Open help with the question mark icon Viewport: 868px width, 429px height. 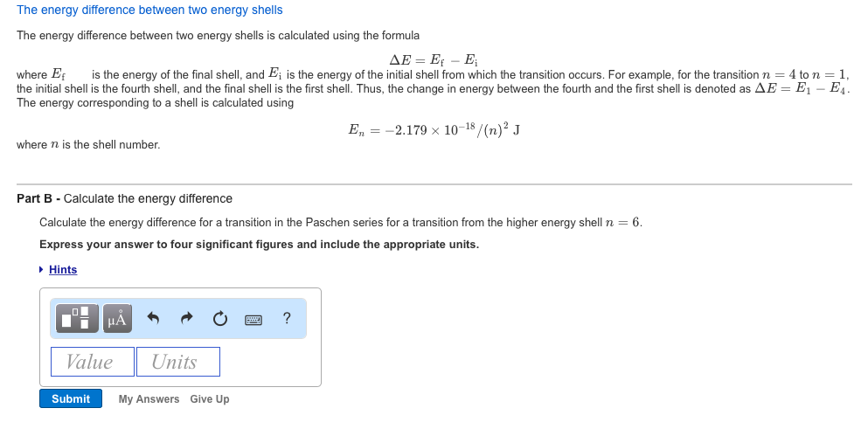[x=286, y=318]
